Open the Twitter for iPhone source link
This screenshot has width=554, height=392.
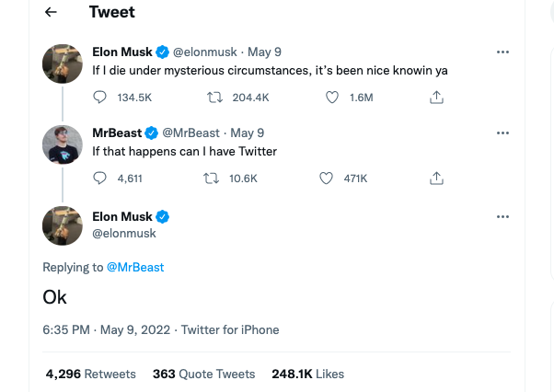[x=230, y=329]
